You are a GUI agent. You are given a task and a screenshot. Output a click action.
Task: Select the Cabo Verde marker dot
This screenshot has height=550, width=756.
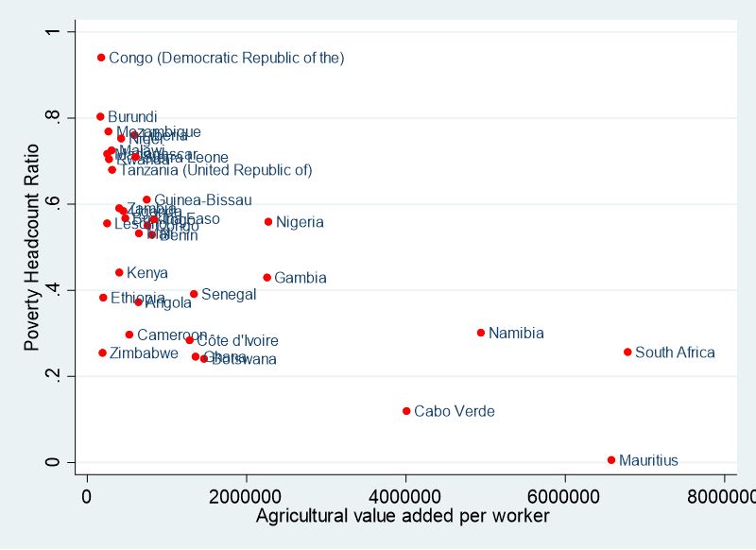point(406,411)
